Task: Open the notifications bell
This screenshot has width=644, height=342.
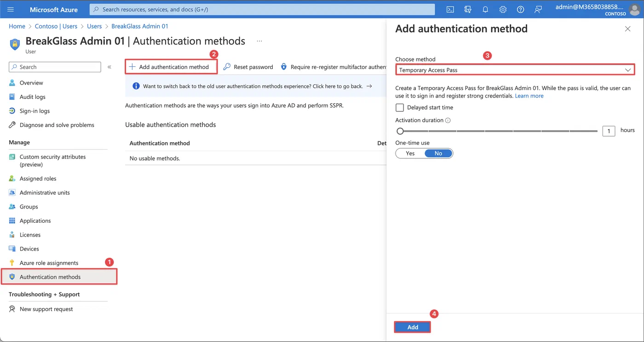Action: pos(485,9)
